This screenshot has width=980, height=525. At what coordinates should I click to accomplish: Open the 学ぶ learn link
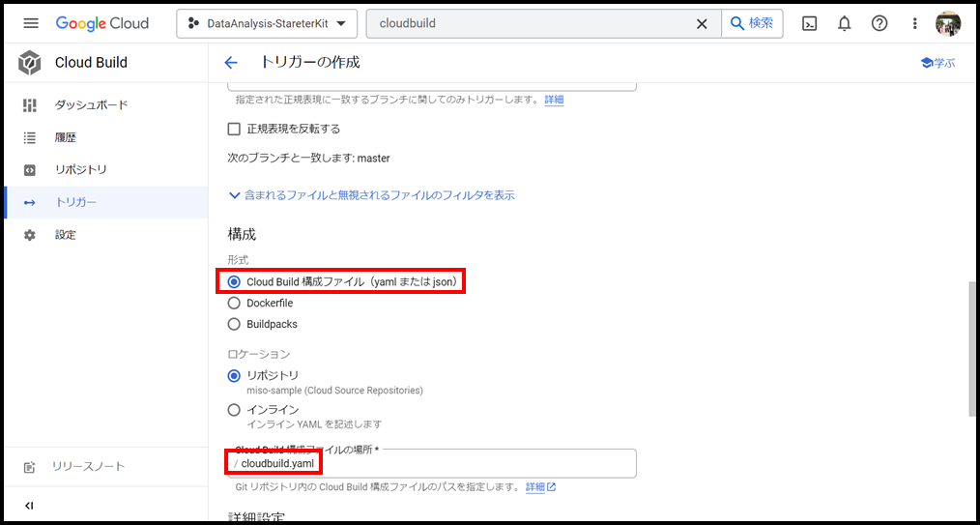click(x=937, y=63)
